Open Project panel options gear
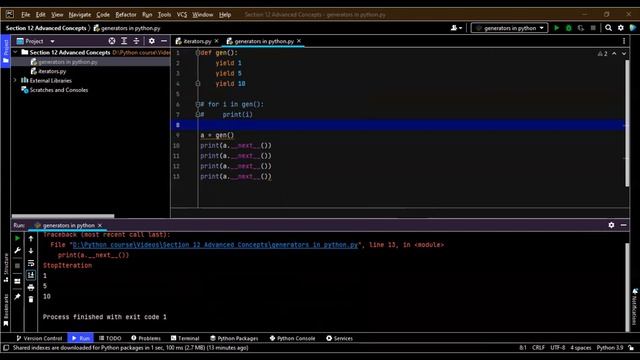Screen dimensions: 640x360 click(x=151, y=41)
